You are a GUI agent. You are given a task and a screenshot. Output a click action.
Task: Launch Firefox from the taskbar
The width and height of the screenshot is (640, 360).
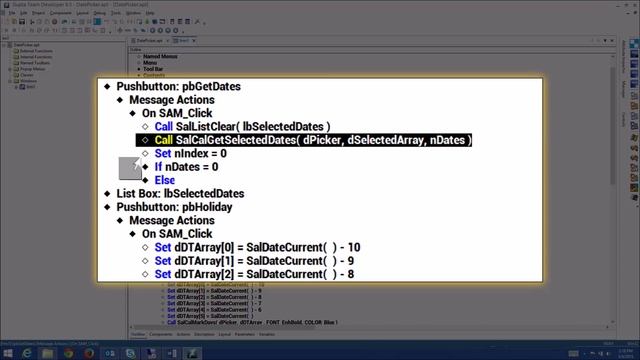(89, 353)
